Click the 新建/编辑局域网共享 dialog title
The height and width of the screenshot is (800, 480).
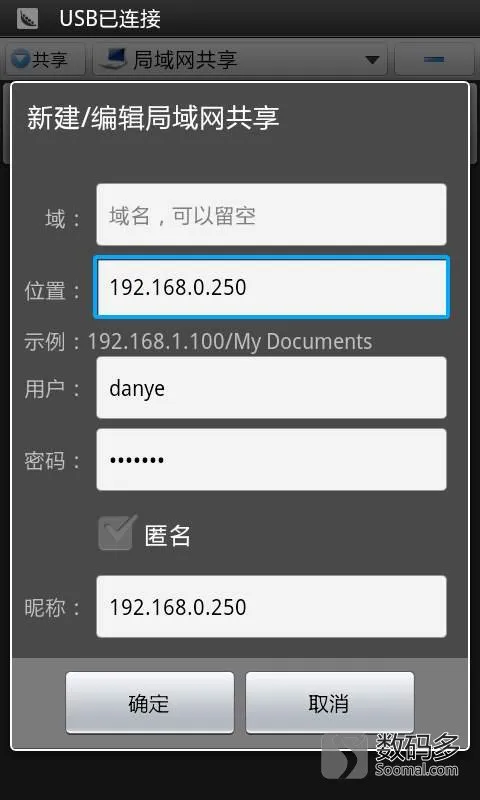tap(153, 118)
